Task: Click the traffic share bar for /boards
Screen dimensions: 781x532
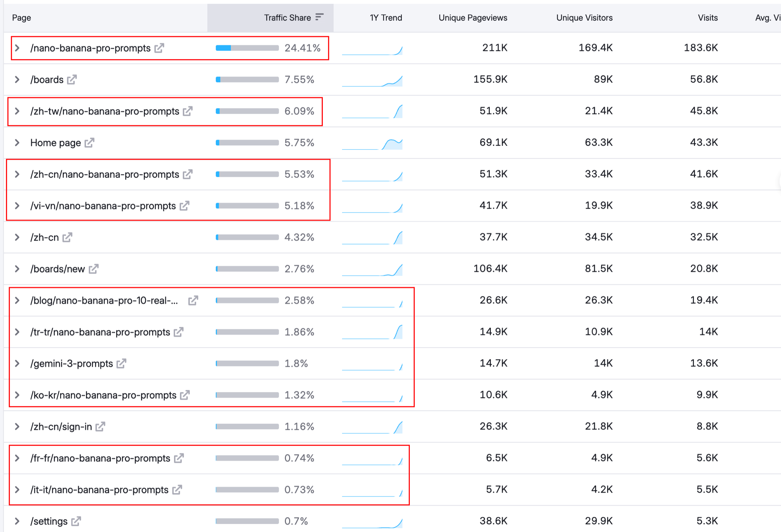Action: tap(247, 79)
